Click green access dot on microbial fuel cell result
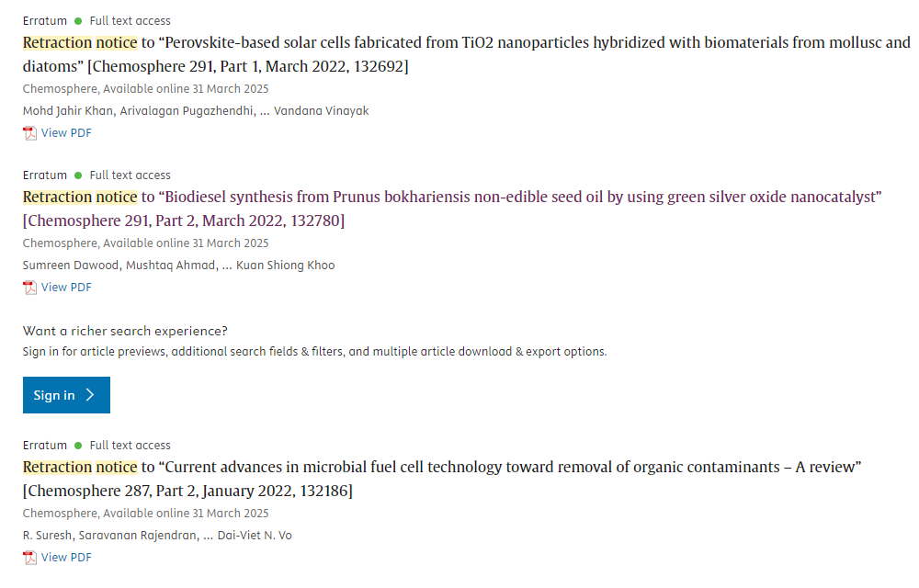The image size is (919, 588). point(78,445)
